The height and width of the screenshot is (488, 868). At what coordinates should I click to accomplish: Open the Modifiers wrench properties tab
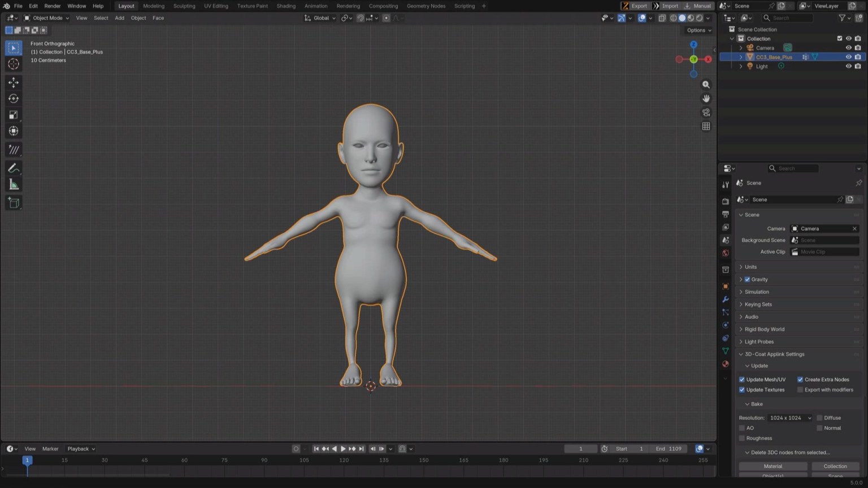[726, 299]
